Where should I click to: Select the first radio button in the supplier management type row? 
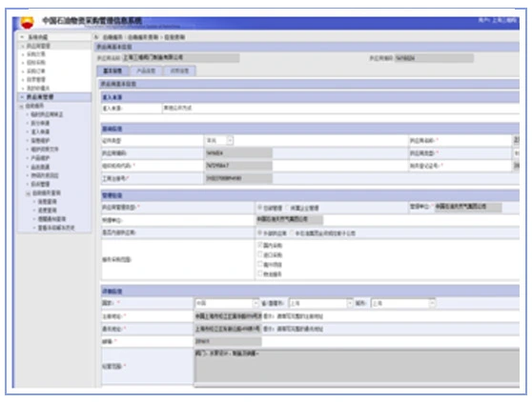260,208
